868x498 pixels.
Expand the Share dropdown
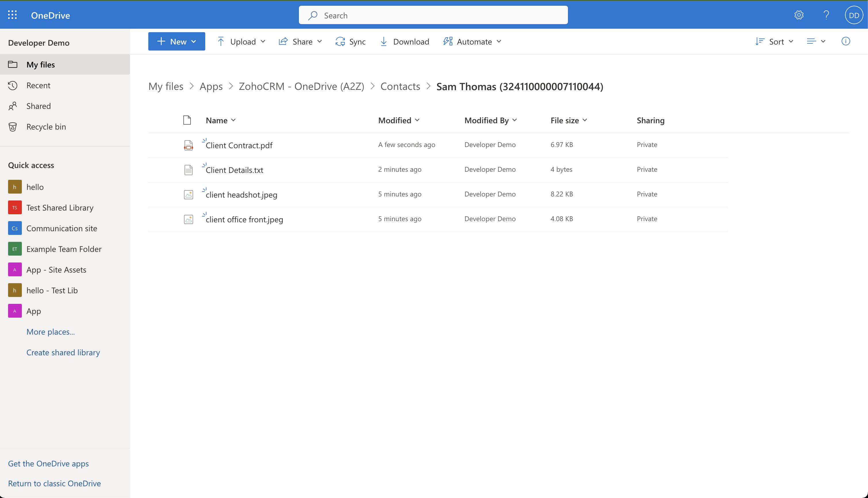(300, 41)
